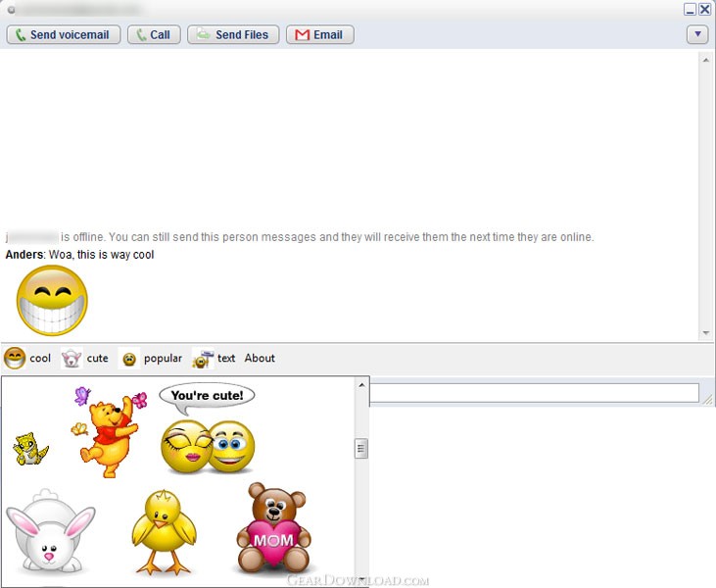The width and height of the screenshot is (716, 588).
Task: Switch to the text emoticons category
Action: click(x=204, y=359)
